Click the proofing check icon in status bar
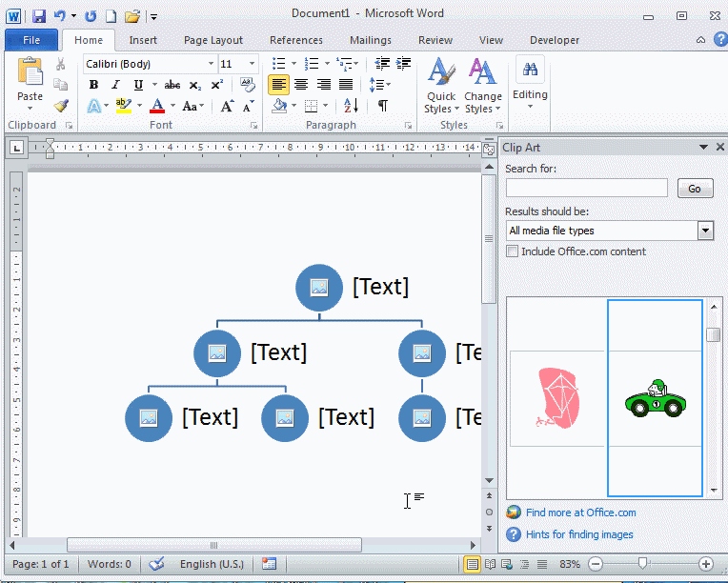This screenshot has height=583, width=728. point(156,564)
